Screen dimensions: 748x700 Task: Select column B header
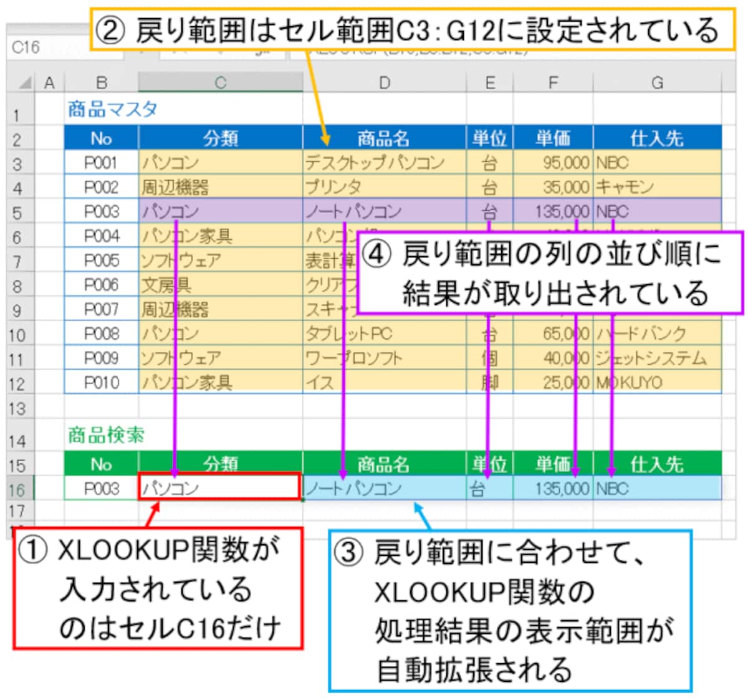[102, 82]
